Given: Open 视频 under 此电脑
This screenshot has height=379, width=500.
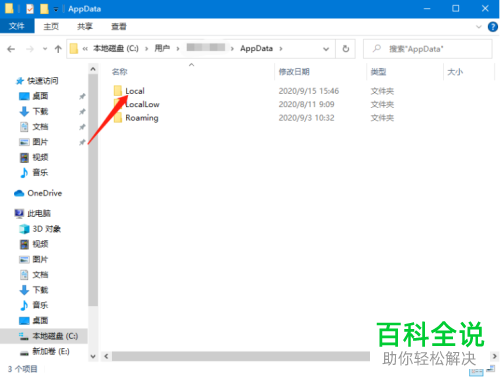Looking at the screenshot, I should click(x=40, y=244).
